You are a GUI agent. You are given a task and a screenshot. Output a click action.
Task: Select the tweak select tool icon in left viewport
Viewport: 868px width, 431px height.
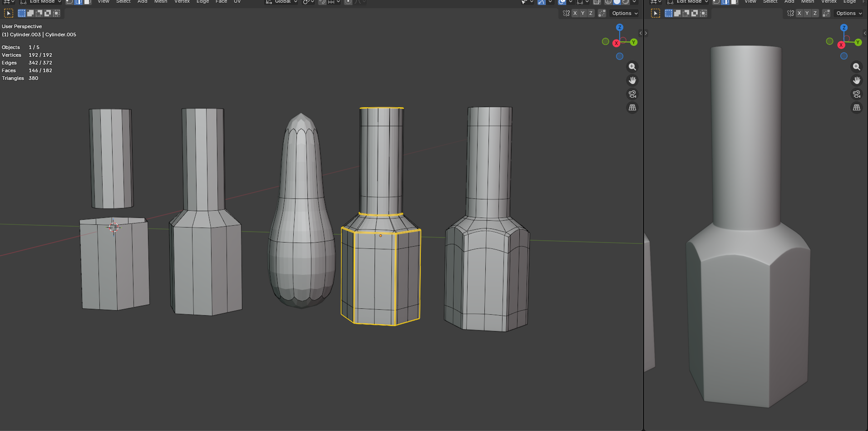click(x=9, y=13)
